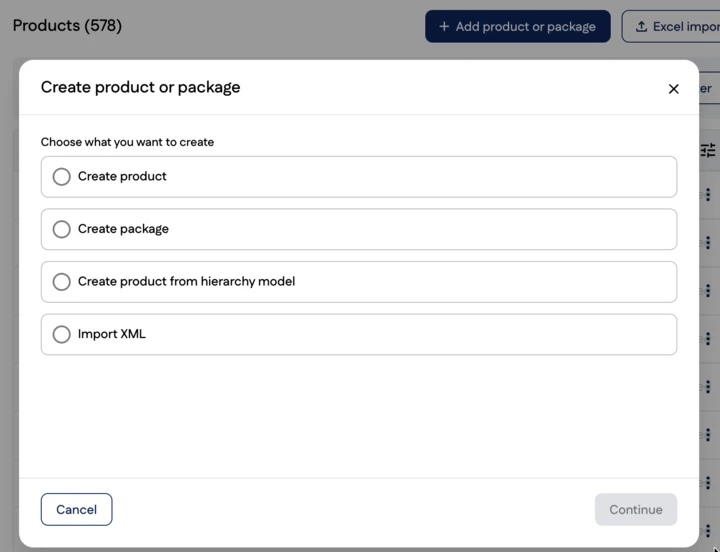Click the 'Choose what you want to create' label
The height and width of the screenshot is (552, 720).
point(127,142)
